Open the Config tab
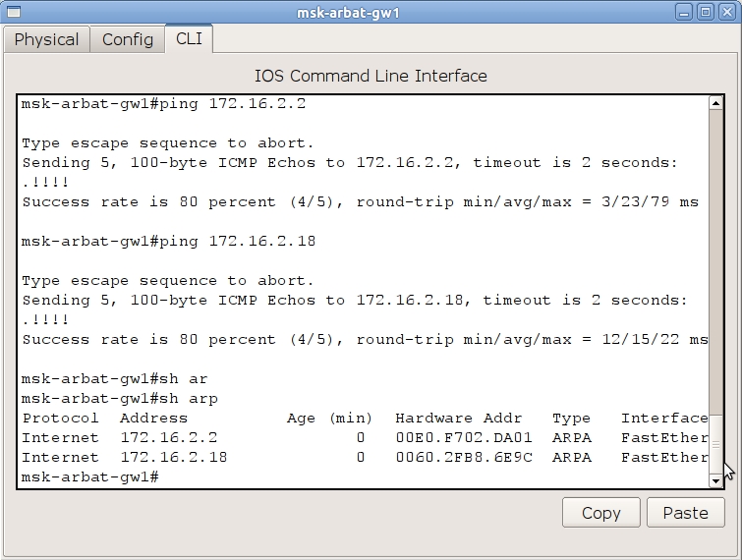This screenshot has height=560, width=742. [x=128, y=39]
